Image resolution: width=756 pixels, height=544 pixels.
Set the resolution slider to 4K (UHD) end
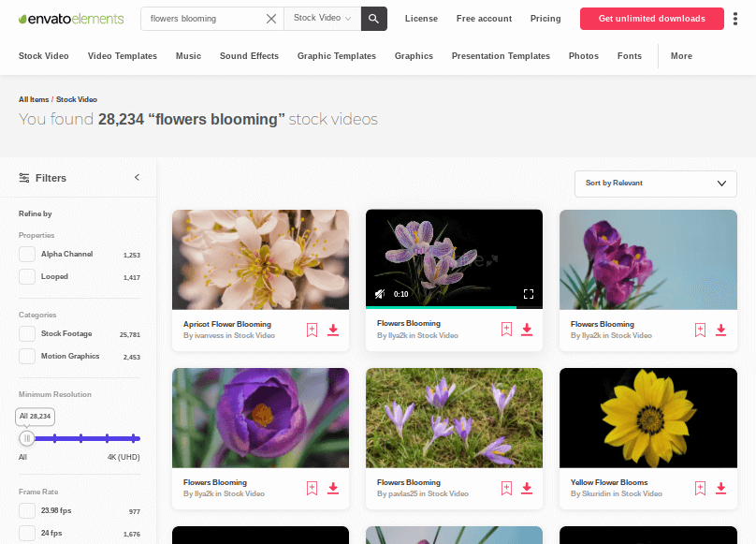(134, 438)
